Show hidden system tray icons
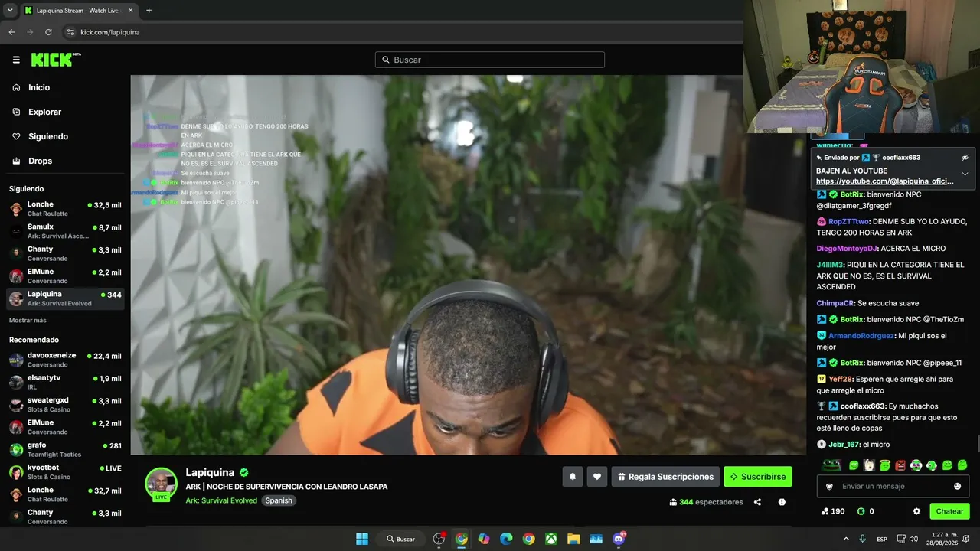This screenshot has height=551, width=980. pos(846,539)
